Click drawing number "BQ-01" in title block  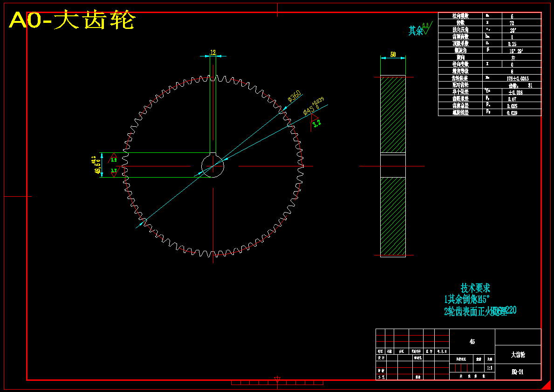pos(518,372)
